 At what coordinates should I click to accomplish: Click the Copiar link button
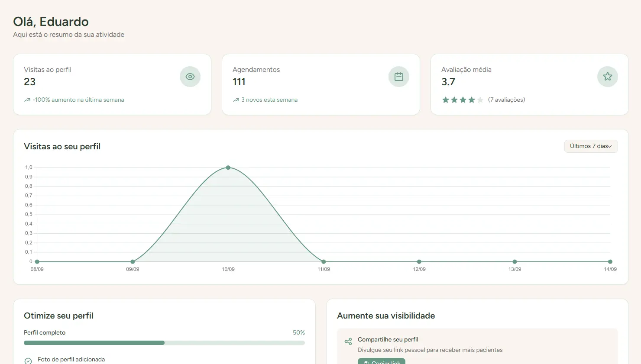tap(382, 362)
